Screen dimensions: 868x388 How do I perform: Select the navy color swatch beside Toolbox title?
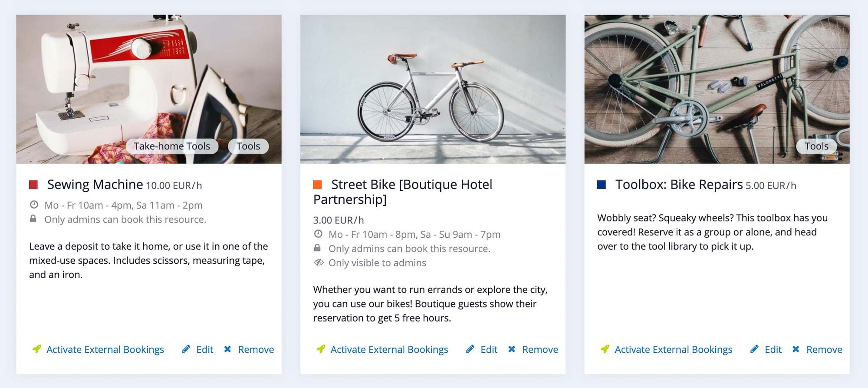[602, 184]
